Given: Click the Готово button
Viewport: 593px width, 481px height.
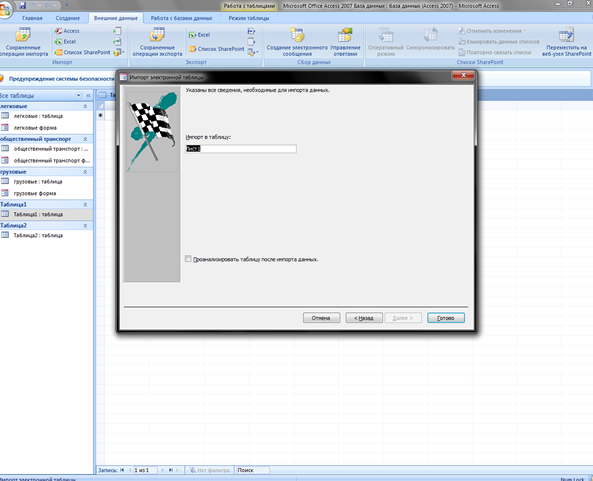Looking at the screenshot, I should (x=446, y=318).
